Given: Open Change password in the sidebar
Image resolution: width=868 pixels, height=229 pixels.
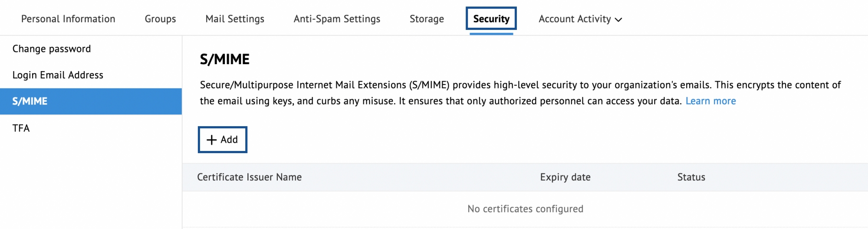Looking at the screenshot, I should tap(52, 49).
